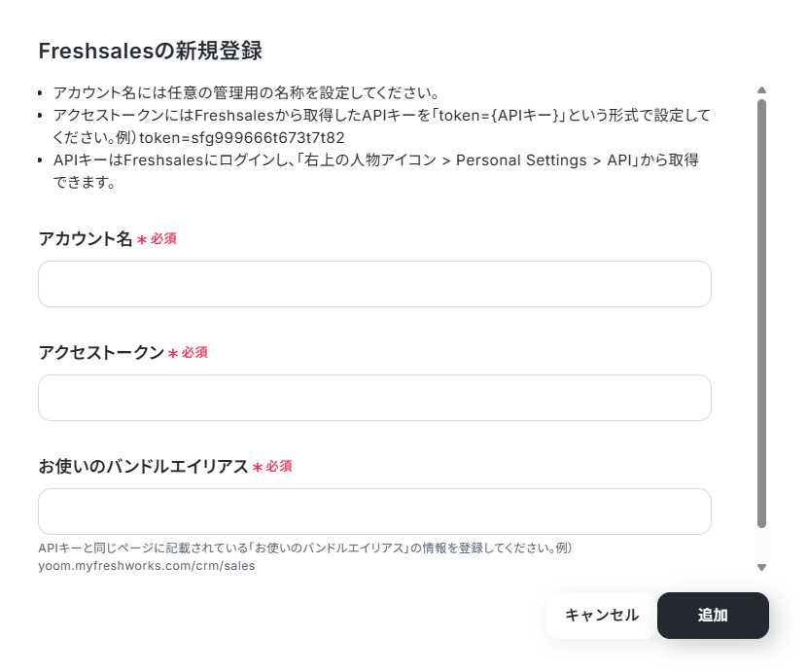Click the Freshsalesの新規登録 heading

(150, 51)
